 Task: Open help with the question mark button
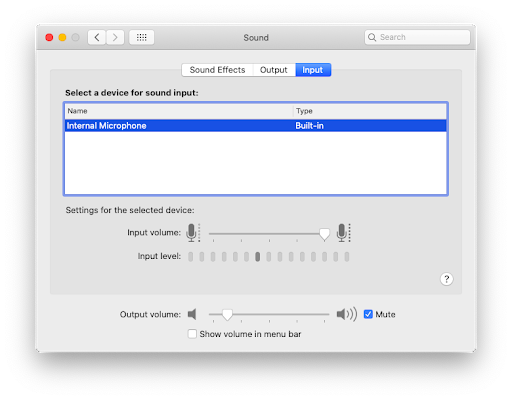coord(447,279)
